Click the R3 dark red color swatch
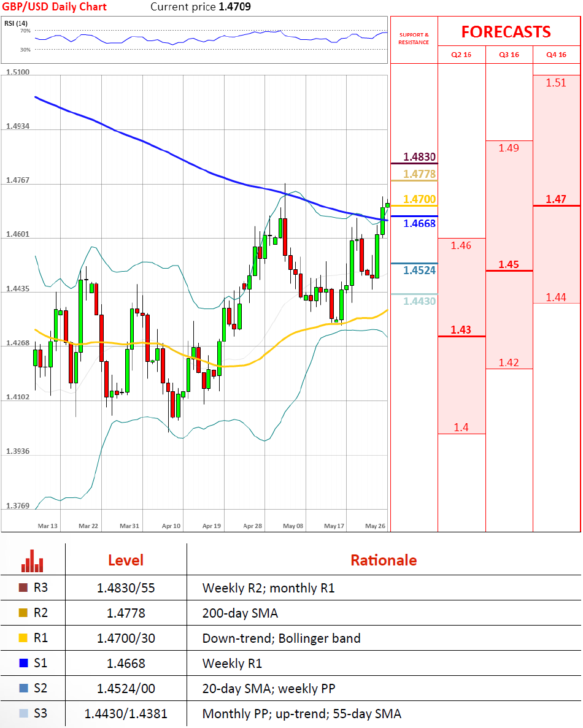This screenshot has width=583, height=728. 23,588
